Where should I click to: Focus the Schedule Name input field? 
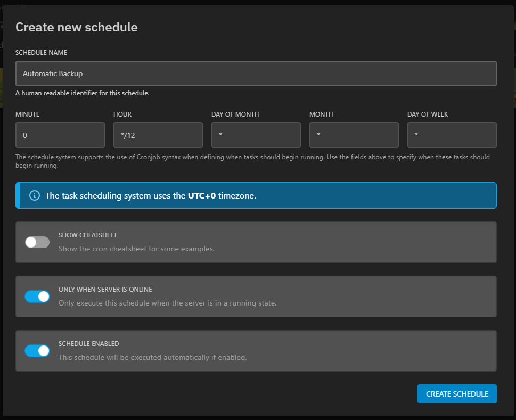click(x=256, y=73)
